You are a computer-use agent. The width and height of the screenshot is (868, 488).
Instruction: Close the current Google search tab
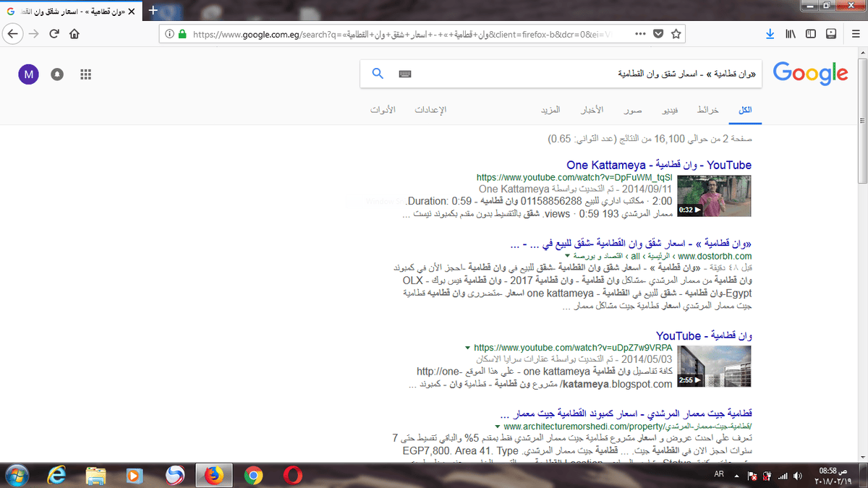tap(131, 12)
